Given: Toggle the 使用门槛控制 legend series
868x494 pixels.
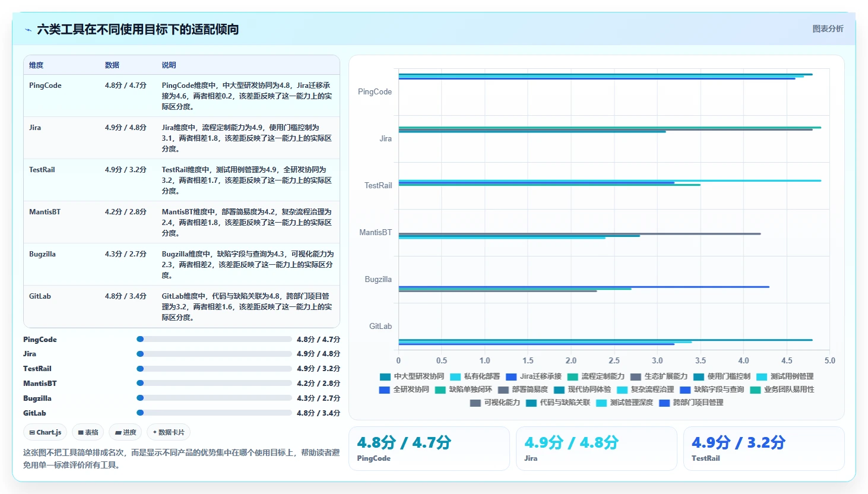Looking at the screenshot, I should [x=722, y=376].
